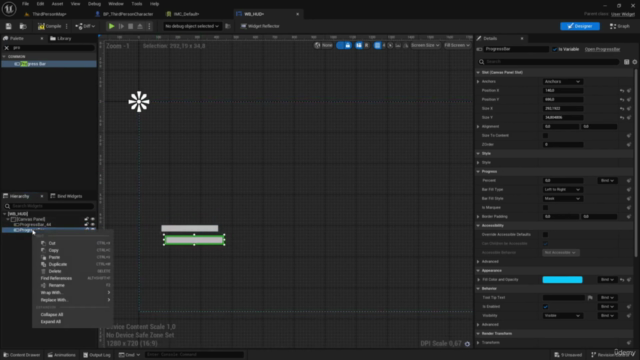The width and height of the screenshot is (640, 360).
Task: Open the Fill Screen dropdown
Action: pos(457,45)
